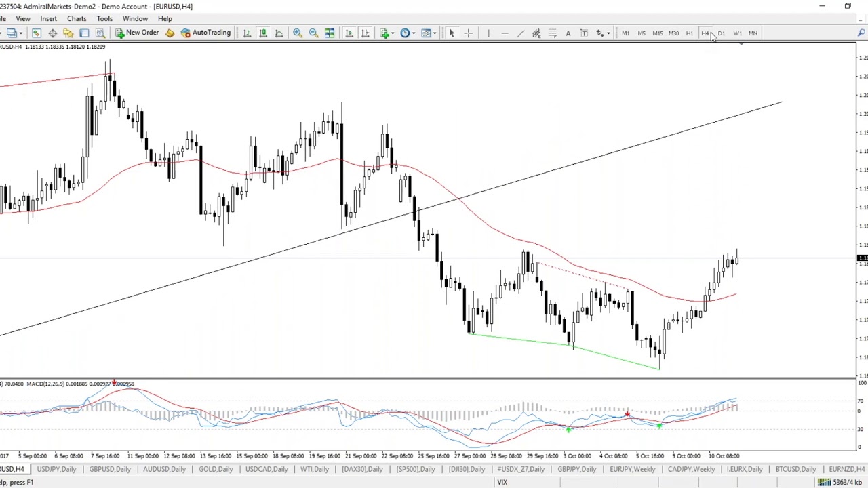Zoom in on the chart
Screen dimensions: 868x488
tap(297, 33)
